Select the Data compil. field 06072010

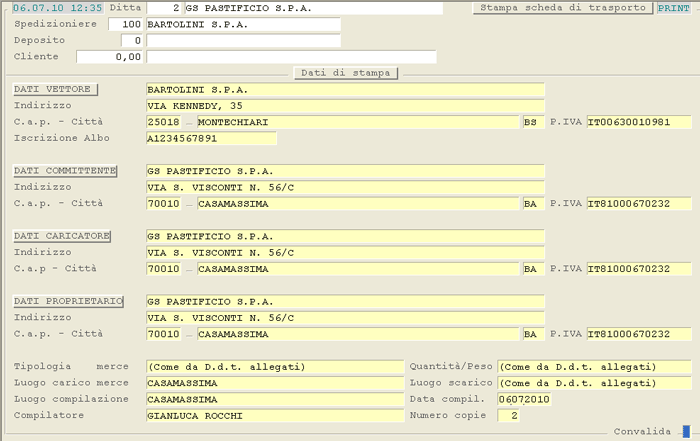pyautogui.click(x=524, y=399)
